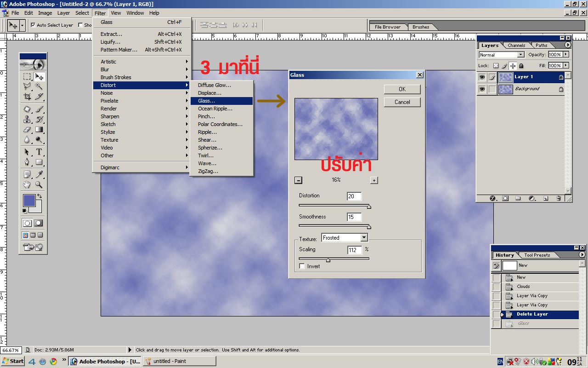Switch to the Channels tab
The height and width of the screenshot is (368, 588).
point(516,46)
